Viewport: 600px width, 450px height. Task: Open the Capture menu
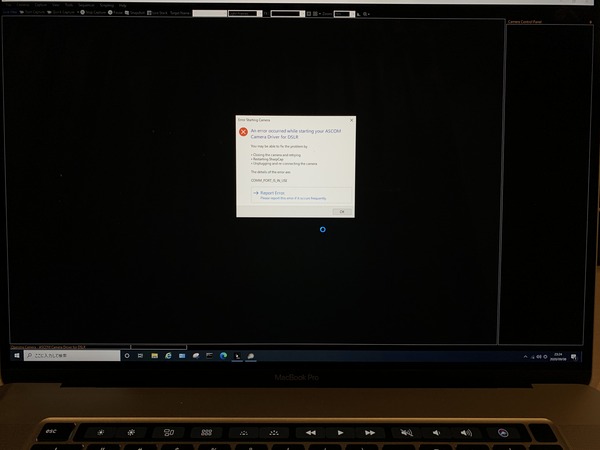tap(41, 5)
